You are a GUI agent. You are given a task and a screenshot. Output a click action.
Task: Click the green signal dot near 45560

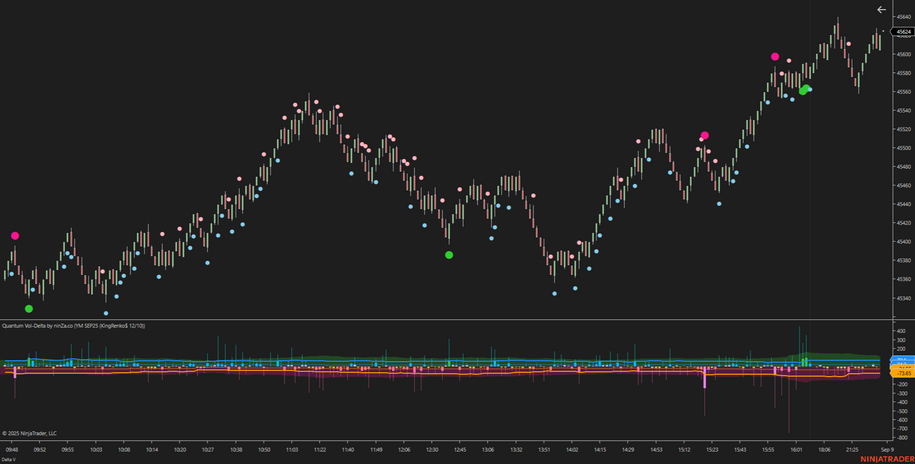(x=803, y=90)
